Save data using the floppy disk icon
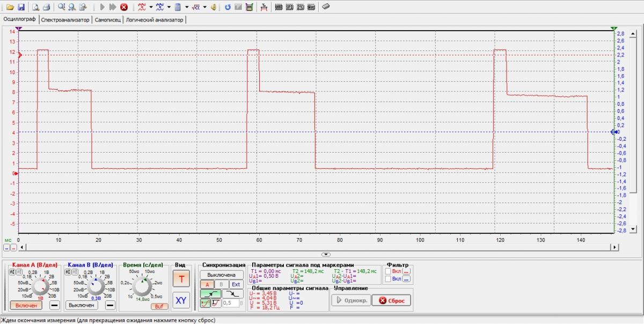Image resolution: width=644 pixels, height=324 pixels. pos(21,7)
